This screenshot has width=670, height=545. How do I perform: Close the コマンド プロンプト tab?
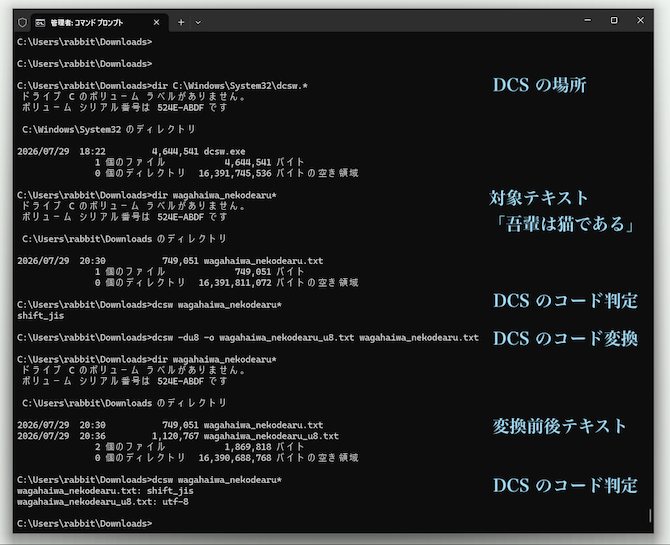click(156, 22)
